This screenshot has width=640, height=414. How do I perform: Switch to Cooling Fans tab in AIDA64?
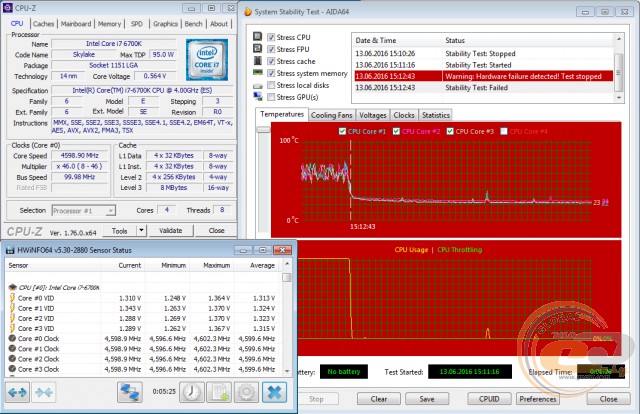tap(331, 115)
